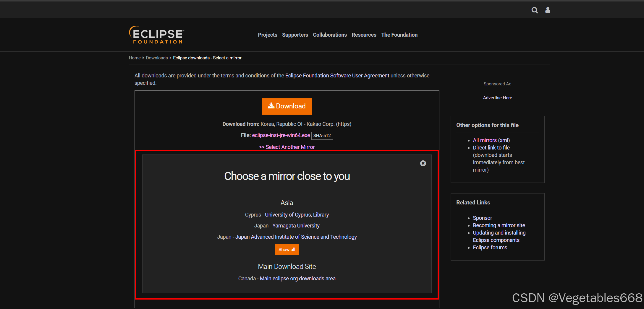Click the eclipse-inst-jre-win64.exe file link
Image resolution: width=644 pixels, height=309 pixels.
click(281, 135)
